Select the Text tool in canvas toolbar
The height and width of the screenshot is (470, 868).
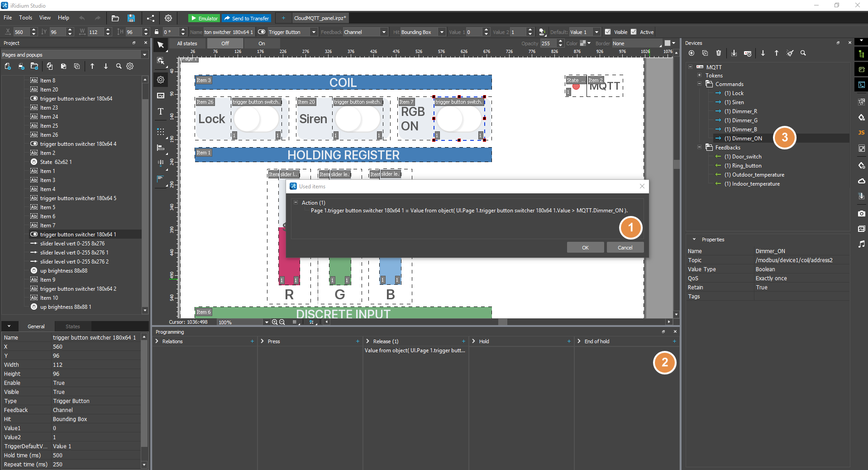(161, 111)
